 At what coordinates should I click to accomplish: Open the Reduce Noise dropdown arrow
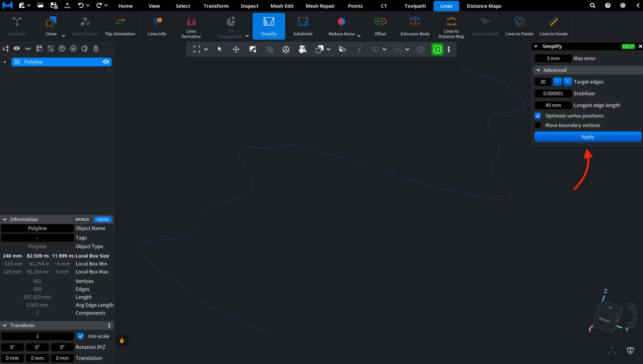tap(359, 35)
